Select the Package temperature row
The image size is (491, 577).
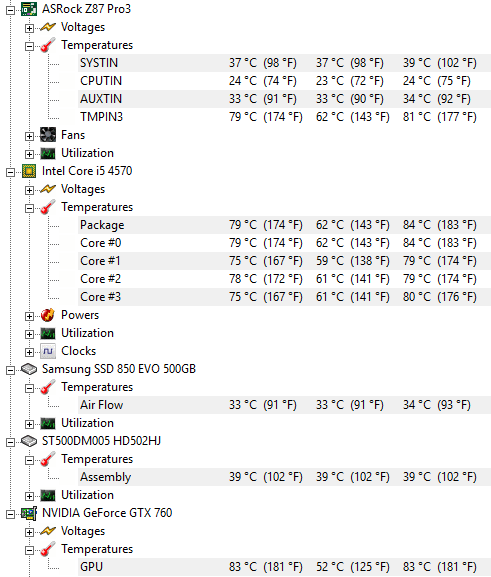[285, 225]
